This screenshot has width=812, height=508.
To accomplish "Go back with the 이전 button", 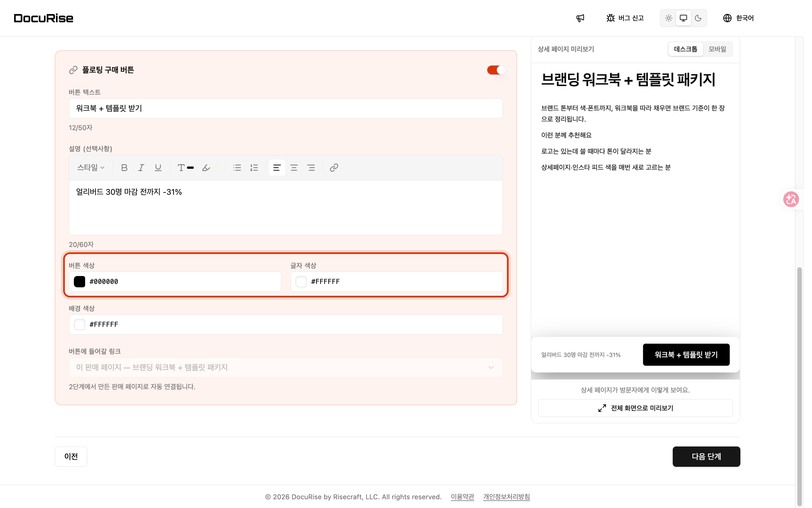I will [71, 456].
